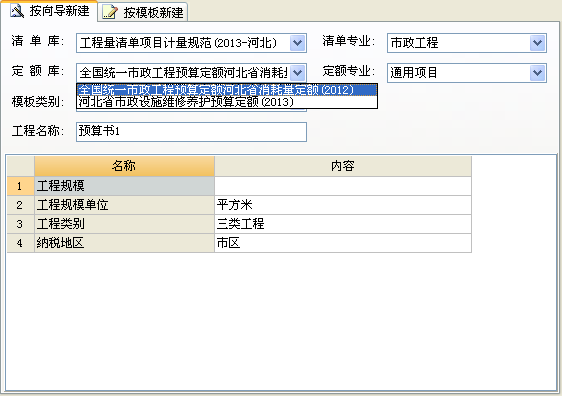
Task: Click the template notepad icon on 按模板新建 tab
Action: pyautogui.click(x=110, y=13)
